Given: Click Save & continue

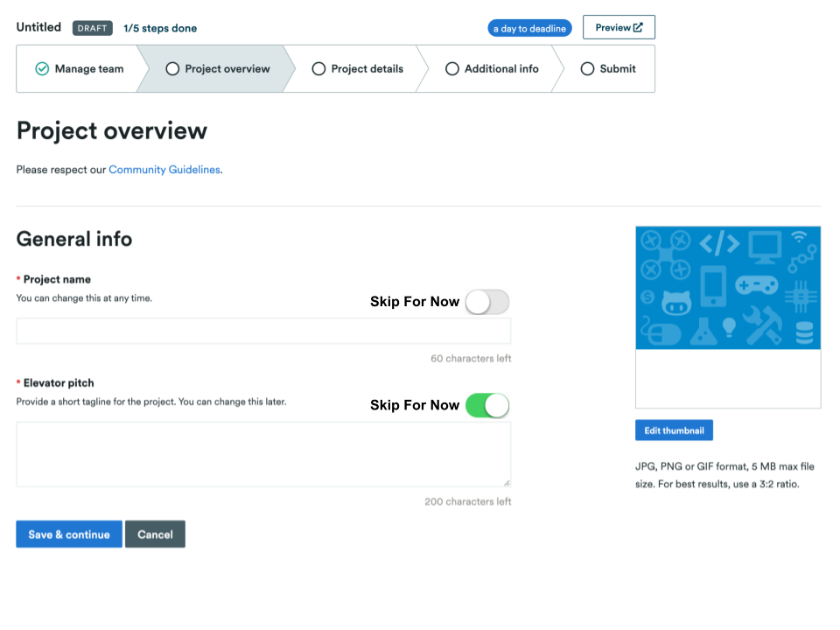Looking at the screenshot, I should click(x=69, y=534).
